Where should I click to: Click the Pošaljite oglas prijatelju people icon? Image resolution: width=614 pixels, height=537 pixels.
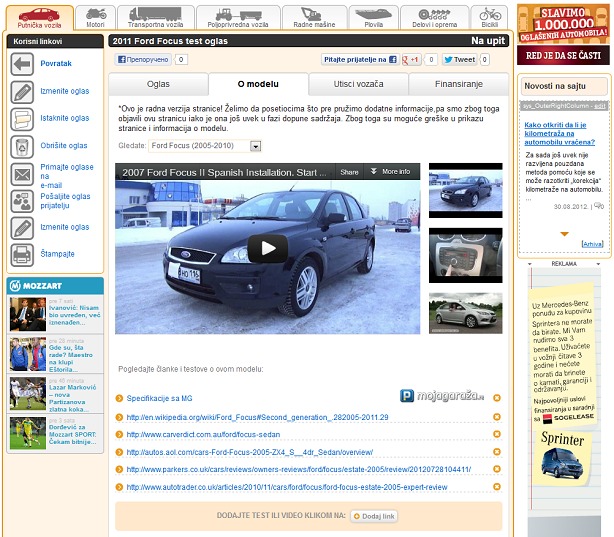click(x=22, y=201)
